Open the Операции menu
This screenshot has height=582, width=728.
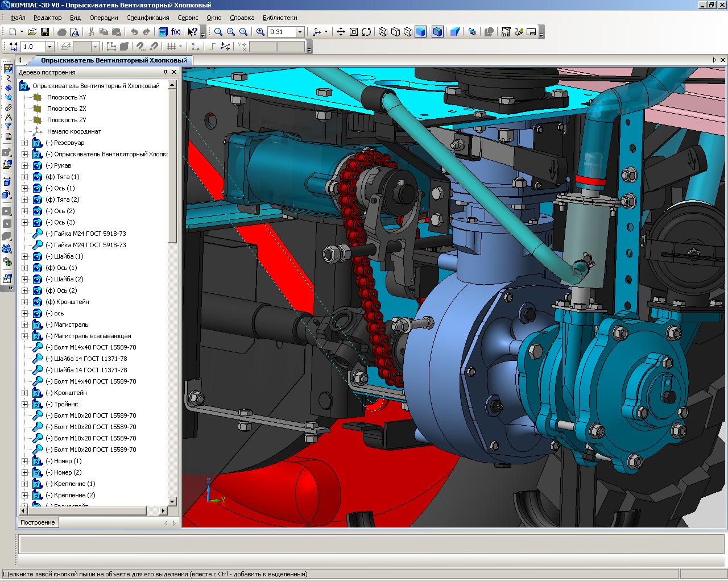click(x=104, y=18)
